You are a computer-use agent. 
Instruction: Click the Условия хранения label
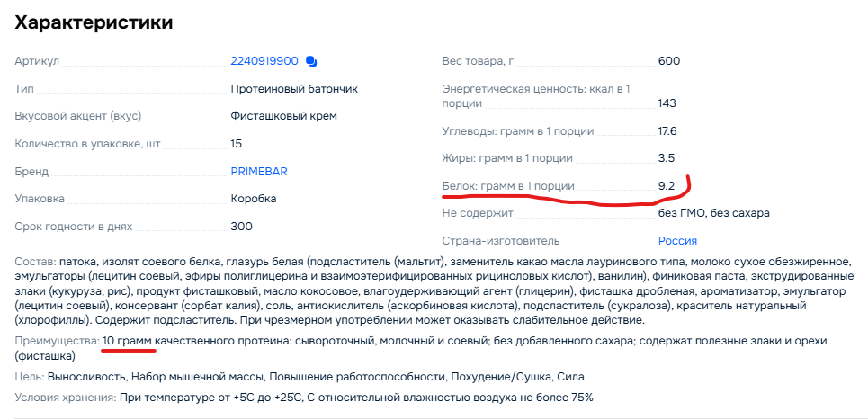coord(64,397)
